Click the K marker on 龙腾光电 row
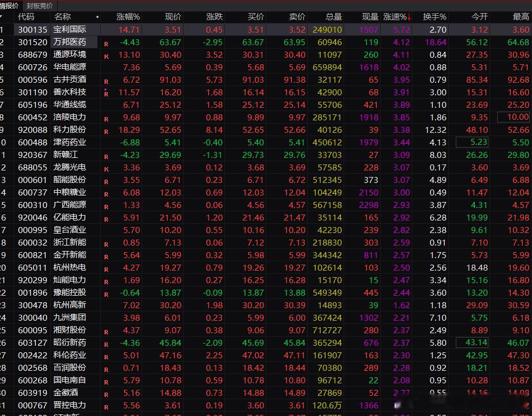This screenshot has height=416, width=532. pos(106,169)
